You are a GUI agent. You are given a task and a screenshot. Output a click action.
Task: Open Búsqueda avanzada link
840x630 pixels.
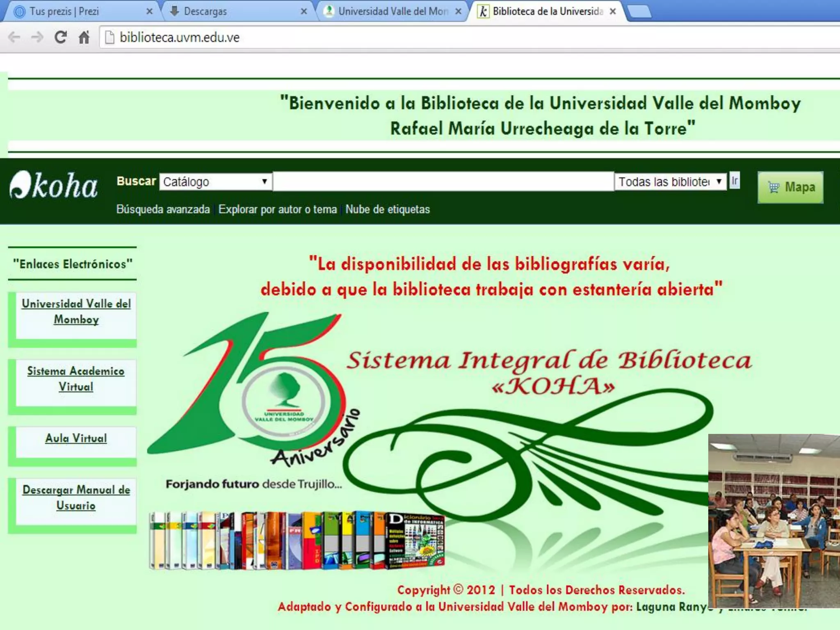[163, 210]
